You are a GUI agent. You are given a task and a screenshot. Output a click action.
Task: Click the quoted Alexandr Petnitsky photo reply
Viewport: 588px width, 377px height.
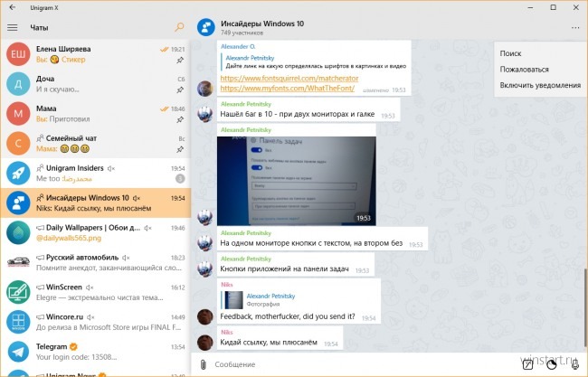coord(259,300)
